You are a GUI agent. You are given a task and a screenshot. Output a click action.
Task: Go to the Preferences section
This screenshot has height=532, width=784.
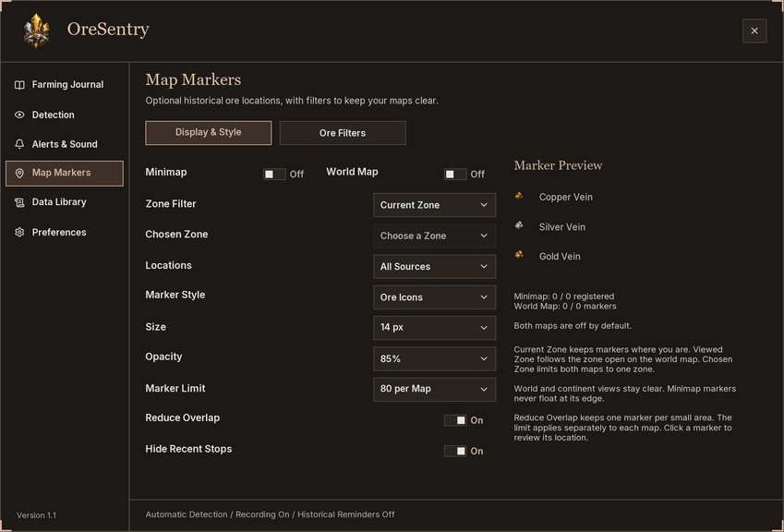[x=65, y=233]
